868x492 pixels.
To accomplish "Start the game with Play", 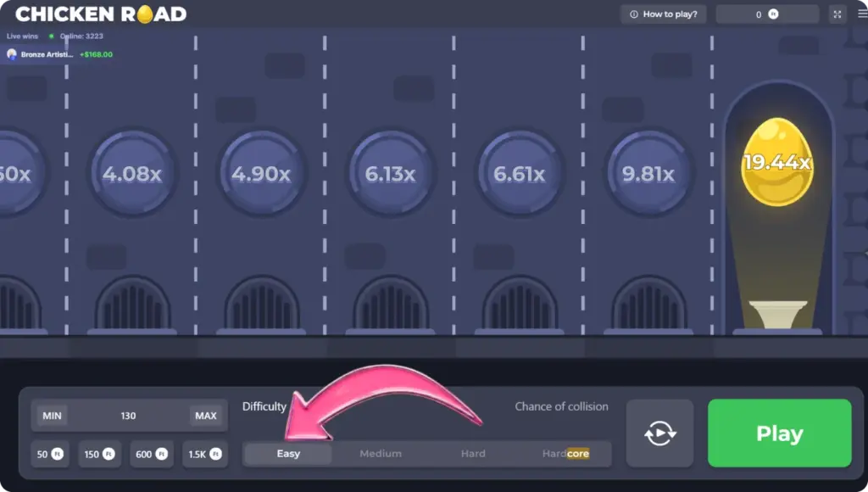I will 780,433.
